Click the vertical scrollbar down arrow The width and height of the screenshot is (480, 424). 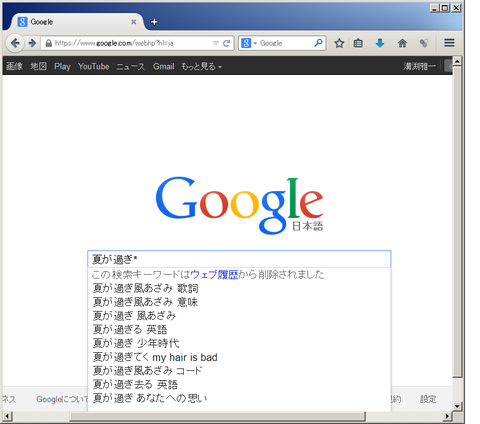(457, 406)
